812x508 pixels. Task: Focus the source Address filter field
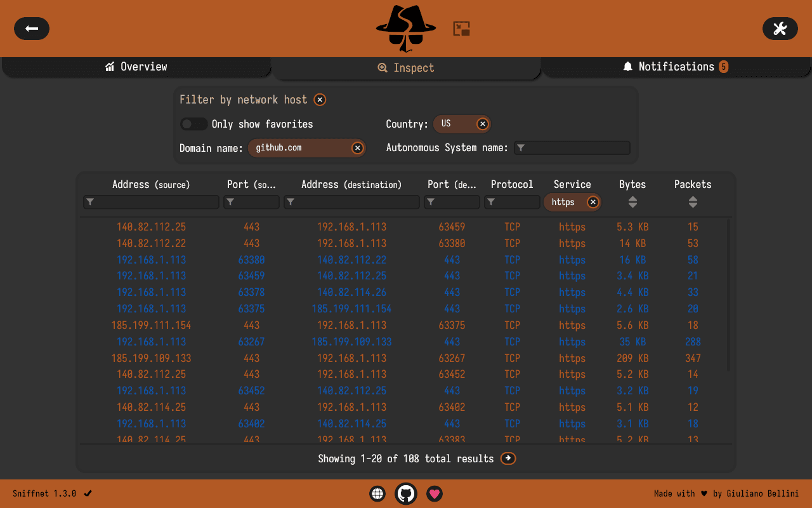click(151, 202)
